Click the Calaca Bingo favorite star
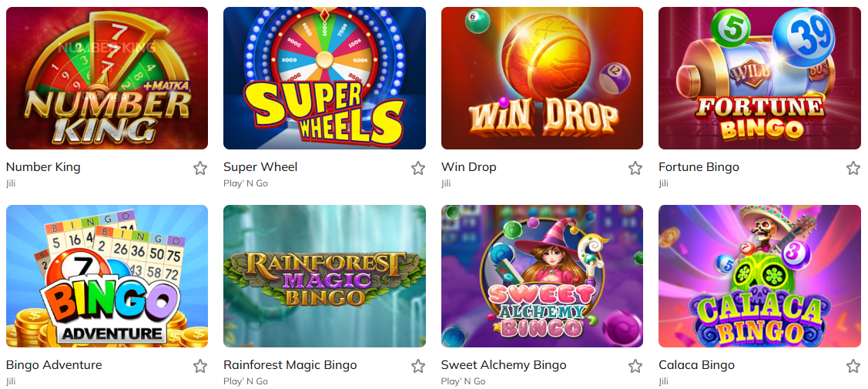This screenshot has width=868, height=389. [x=853, y=366]
